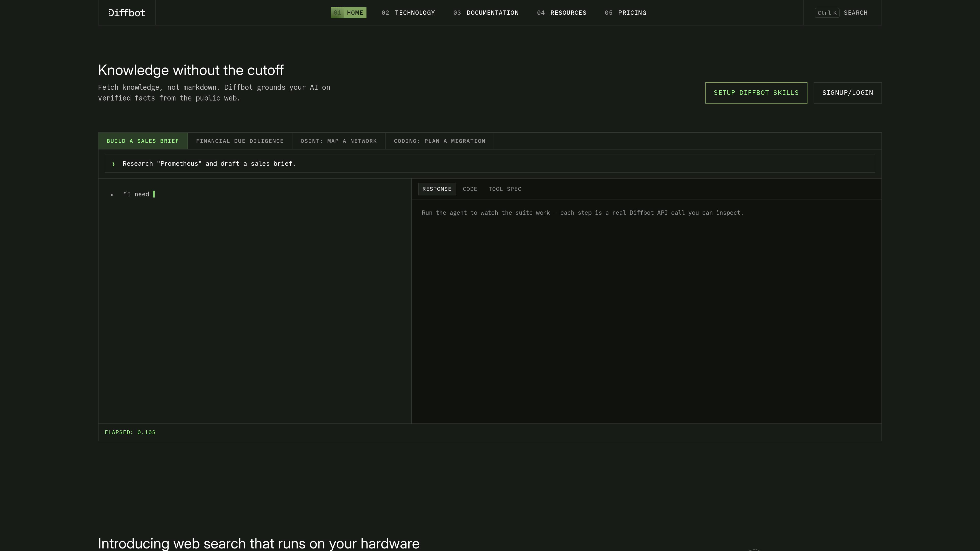Click the green prompt chevron icon
Viewport: 980px width, 551px height.
pos(113,164)
